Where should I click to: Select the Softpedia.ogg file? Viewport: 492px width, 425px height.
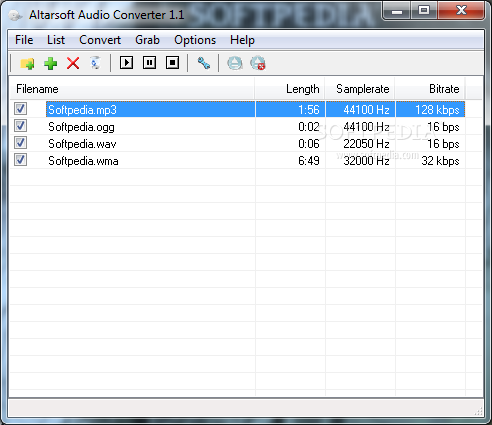pyautogui.click(x=81, y=127)
